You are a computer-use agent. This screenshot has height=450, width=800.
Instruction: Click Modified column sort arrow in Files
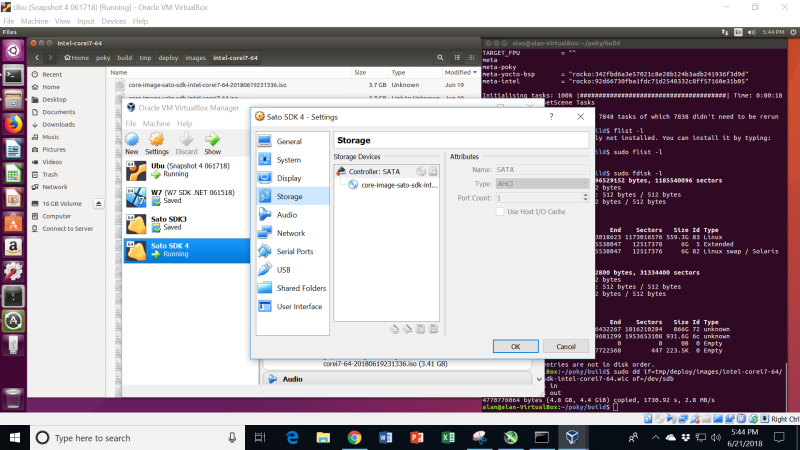tap(475, 72)
